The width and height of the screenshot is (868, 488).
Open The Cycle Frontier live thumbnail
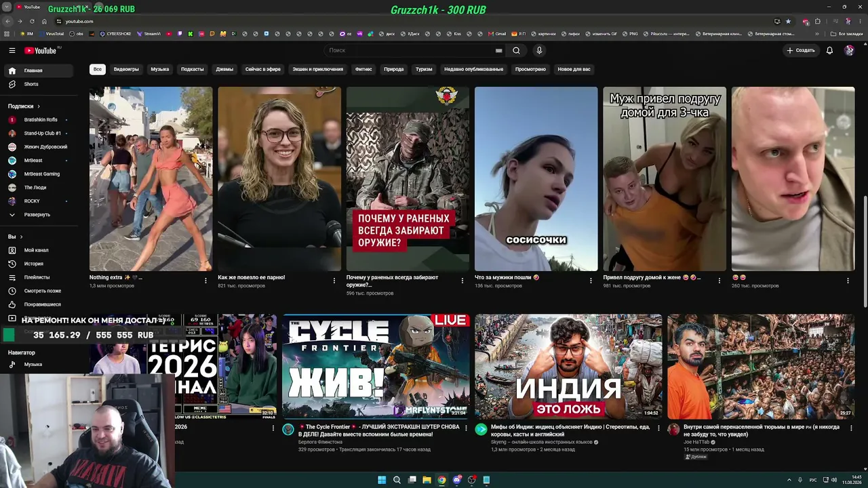click(x=376, y=367)
